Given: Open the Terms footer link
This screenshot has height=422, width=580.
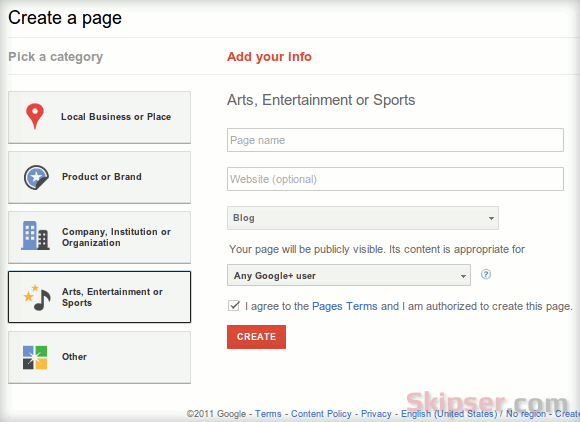Looking at the screenshot, I should coord(268,413).
